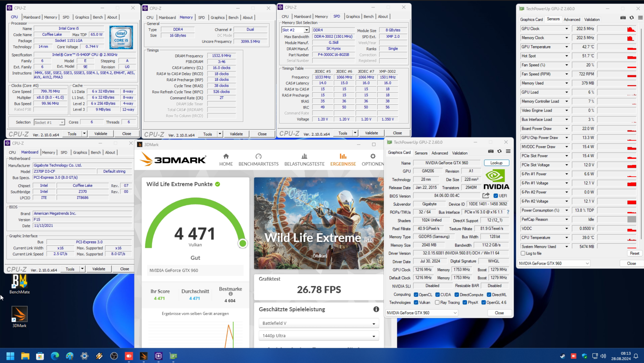The width and height of the screenshot is (644, 363).
Task: Click info icon next to Geschätzte Spieleleistung
Action: pyautogui.click(x=376, y=309)
